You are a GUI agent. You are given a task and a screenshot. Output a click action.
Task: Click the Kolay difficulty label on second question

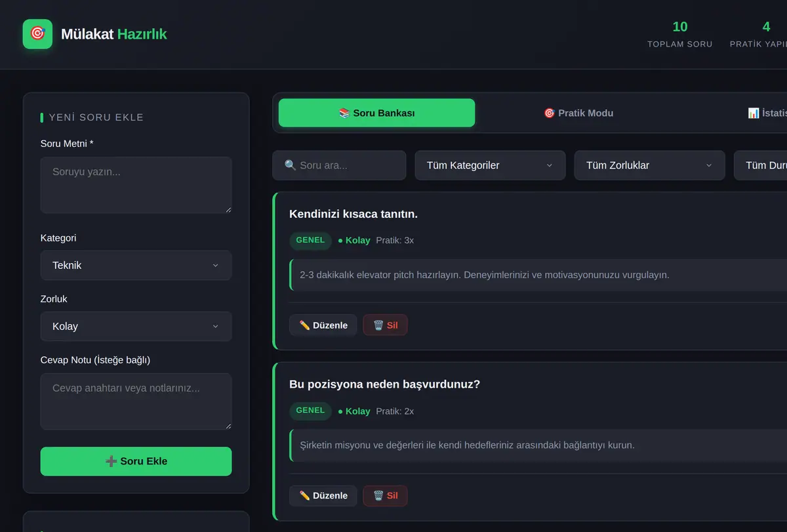(354, 411)
